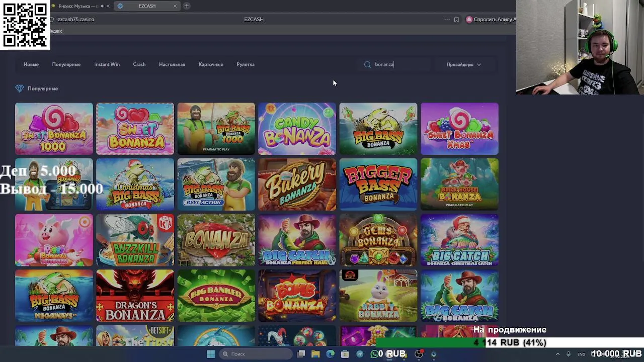
Task: Open Big Catch Bonanza Perfect Haul
Action: [297, 240]
